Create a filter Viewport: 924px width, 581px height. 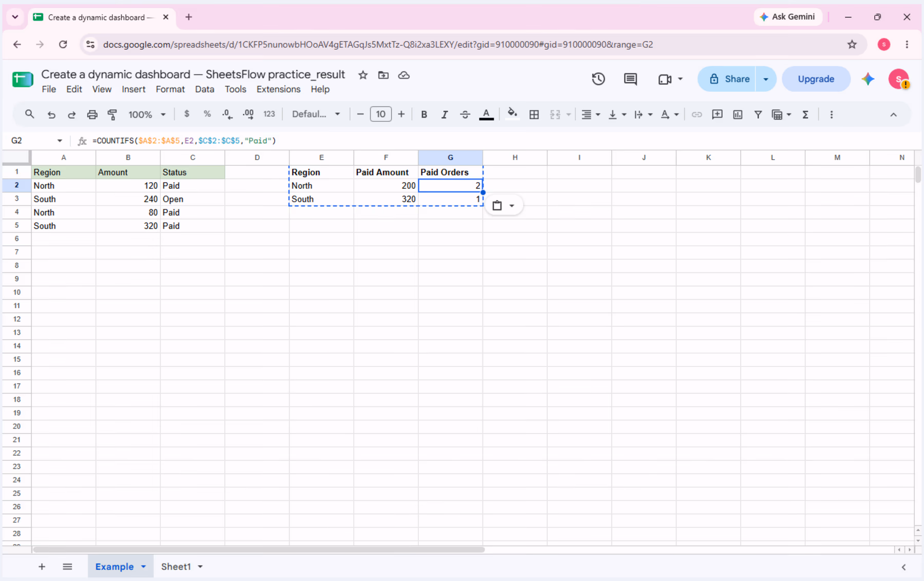(x=758, y=114)
